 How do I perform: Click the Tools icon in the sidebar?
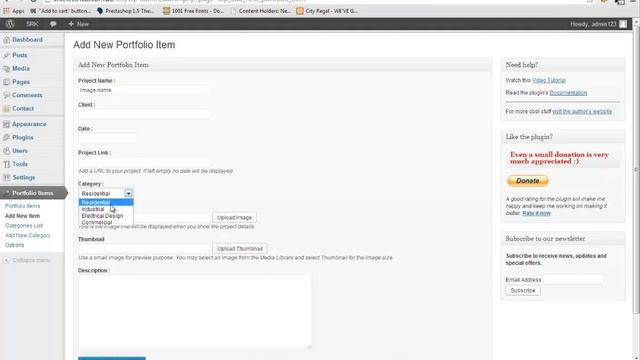pyautogui.click(x=7, y=164)
